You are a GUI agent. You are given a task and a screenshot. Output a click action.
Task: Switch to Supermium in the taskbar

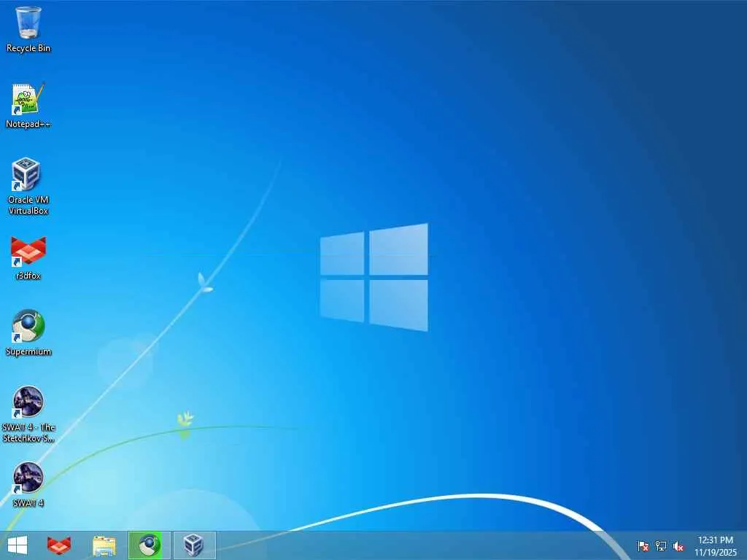click(x=149, y=545)
